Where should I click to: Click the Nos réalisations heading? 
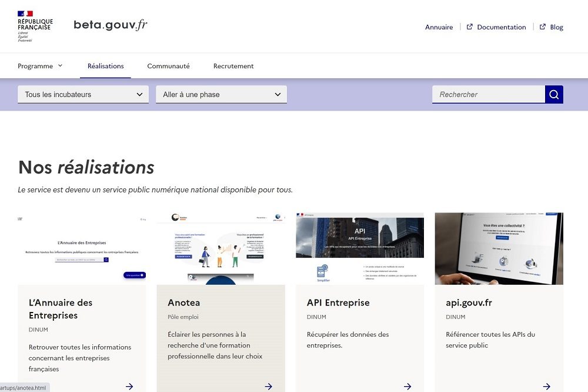(86, 167)
